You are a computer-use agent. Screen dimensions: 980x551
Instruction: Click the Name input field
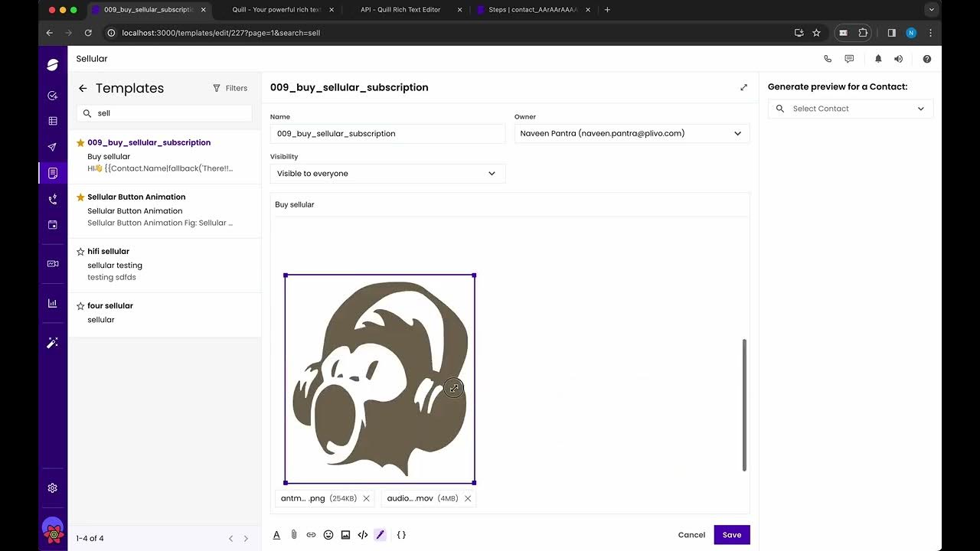click(x=387, y=133)
